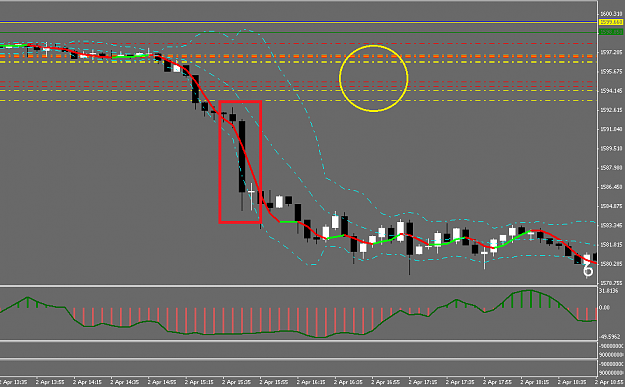Click the 1581.815 price scale value
Image resolution: width=625 pixels, height=387 pixels.
click(x=611, y=245)
